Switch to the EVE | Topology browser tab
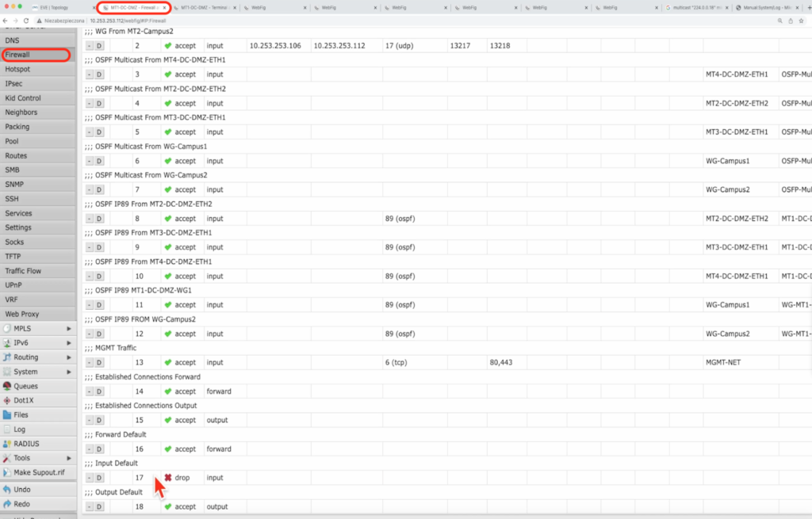812x519 pixels. (56, 7)
